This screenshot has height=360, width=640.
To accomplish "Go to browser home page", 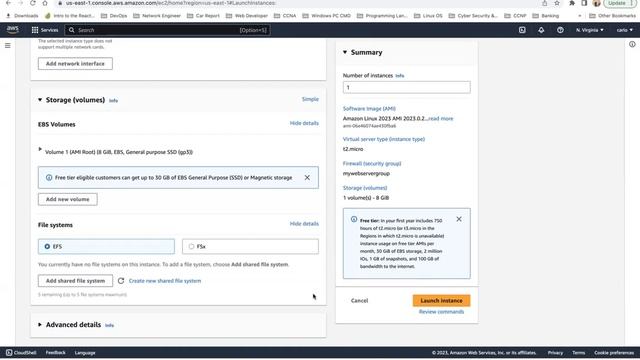I will [x=45, y=3].
